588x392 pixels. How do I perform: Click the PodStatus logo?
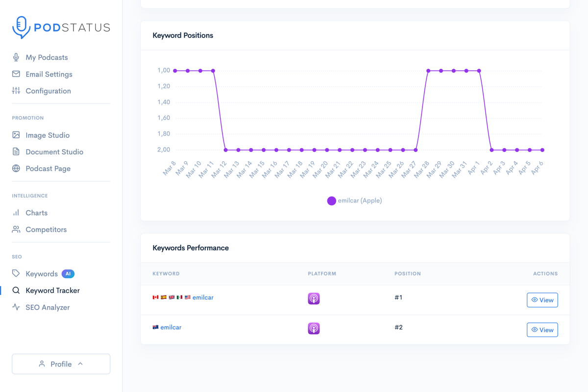point(61,27)
